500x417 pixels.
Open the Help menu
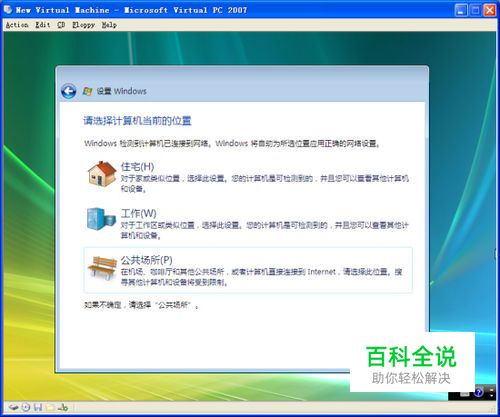coord(109,25)
